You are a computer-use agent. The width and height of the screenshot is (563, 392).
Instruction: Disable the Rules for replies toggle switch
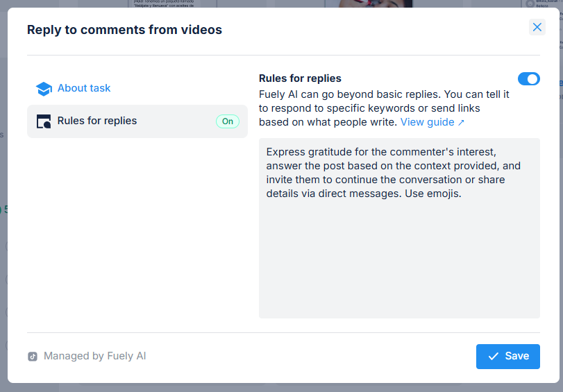[528, 79]
